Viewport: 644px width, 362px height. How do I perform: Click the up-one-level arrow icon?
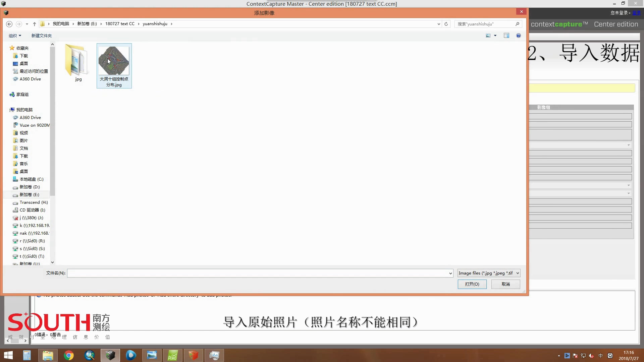pyautogui.click(x=34, y=24)
